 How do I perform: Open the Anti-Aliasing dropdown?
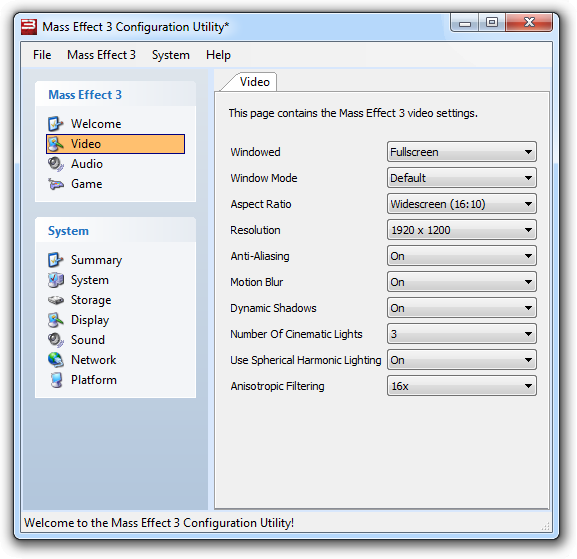pos(461,256)
